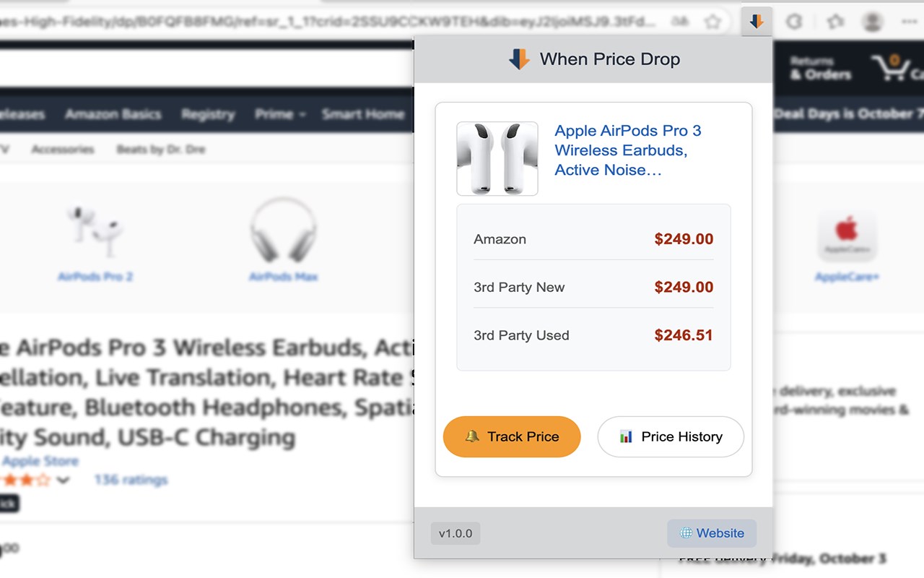The height and width of the screenshot is (578, 924).
Task: Open the Chrome extensions puzzle icon
Action: coord(834,22)
